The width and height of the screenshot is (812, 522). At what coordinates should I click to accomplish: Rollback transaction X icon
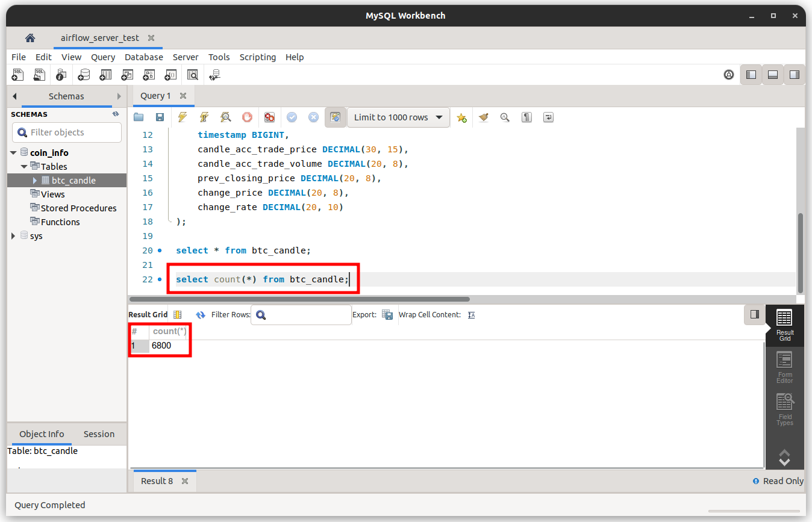(x=313, y=117)
